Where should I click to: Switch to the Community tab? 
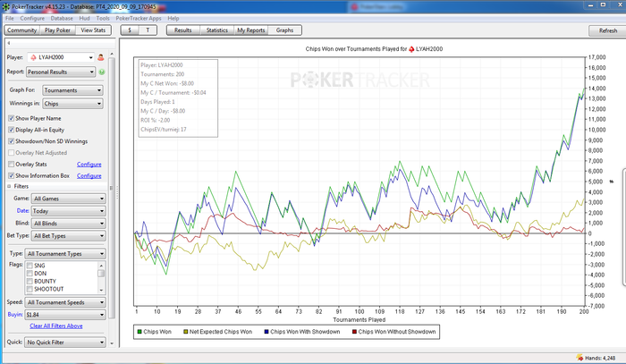[22, 30]
